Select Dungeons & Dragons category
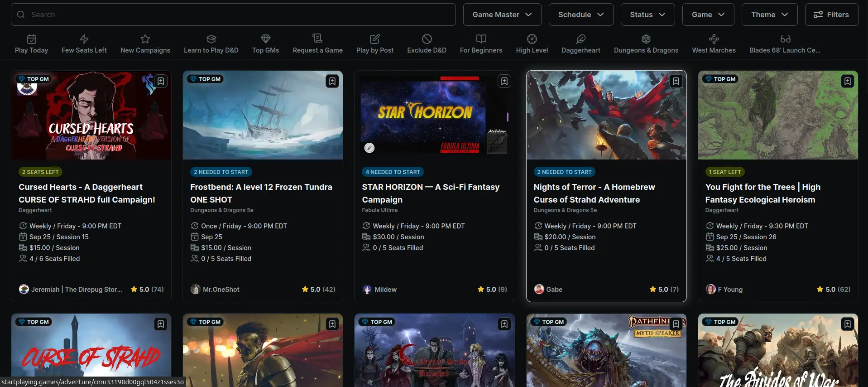 [646, 44]
